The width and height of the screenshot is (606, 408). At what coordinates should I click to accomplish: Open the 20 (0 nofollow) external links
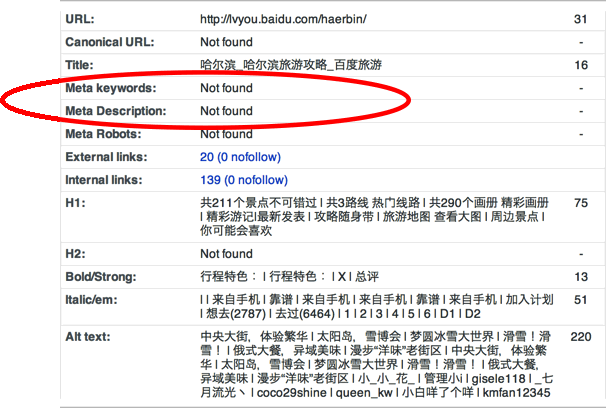tap(240, 157)
